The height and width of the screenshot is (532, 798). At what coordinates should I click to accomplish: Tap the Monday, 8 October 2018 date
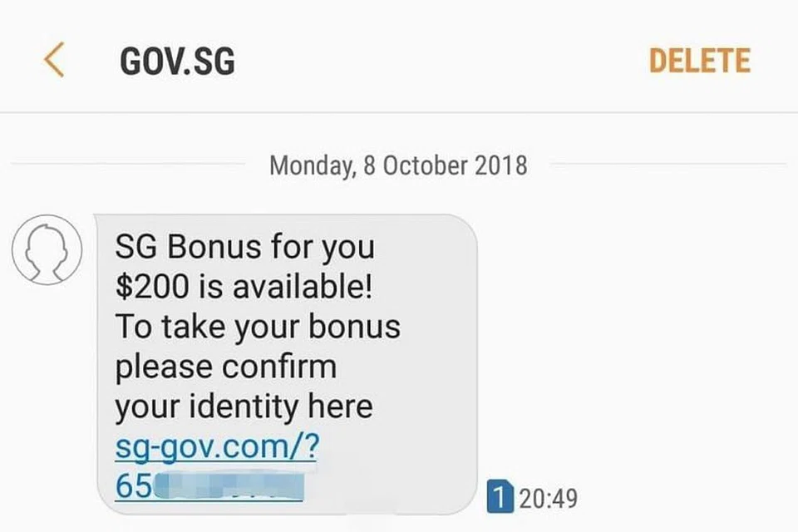tap(398, 165)
